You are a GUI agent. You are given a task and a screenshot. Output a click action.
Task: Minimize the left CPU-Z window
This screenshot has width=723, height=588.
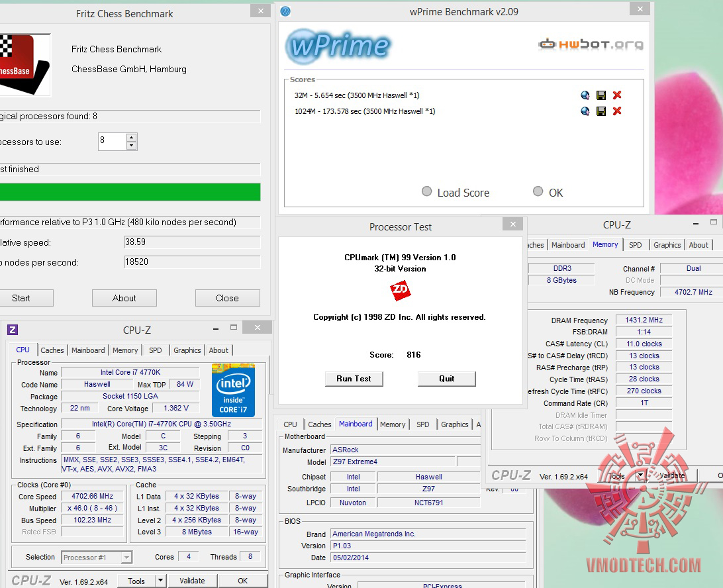click(216, 328)
